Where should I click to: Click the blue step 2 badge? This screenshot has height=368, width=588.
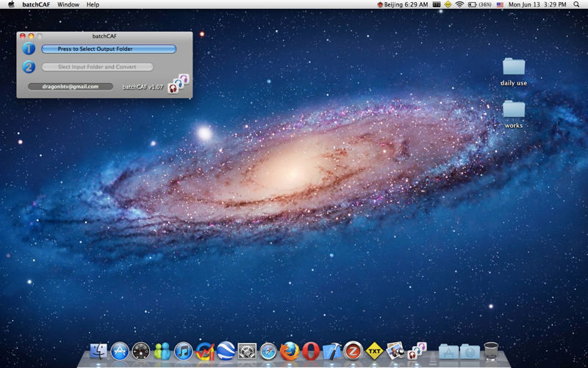(x=29, y=67)
